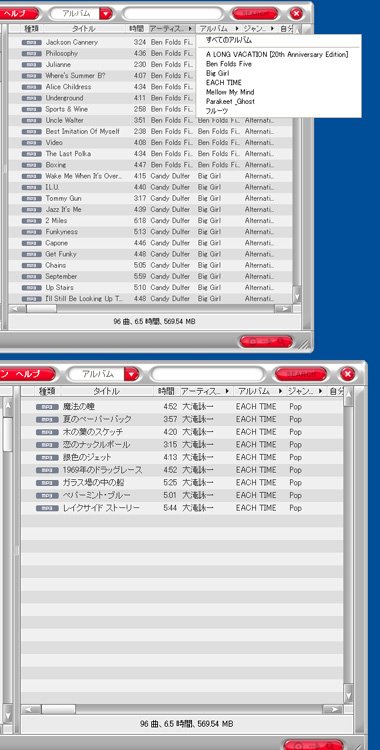Choose Mellow My Mind in album menu
Viewport: 380px width, 750px height.
click(230, 92)
